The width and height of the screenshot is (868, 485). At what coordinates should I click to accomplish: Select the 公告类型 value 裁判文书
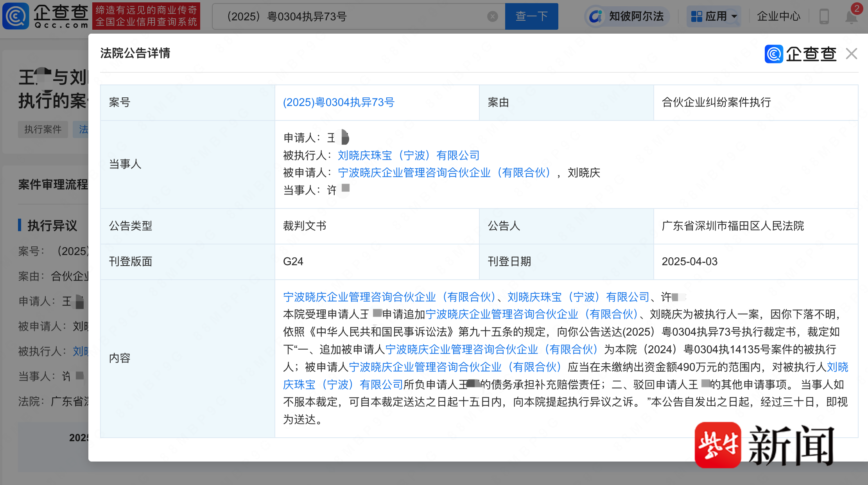305,226
